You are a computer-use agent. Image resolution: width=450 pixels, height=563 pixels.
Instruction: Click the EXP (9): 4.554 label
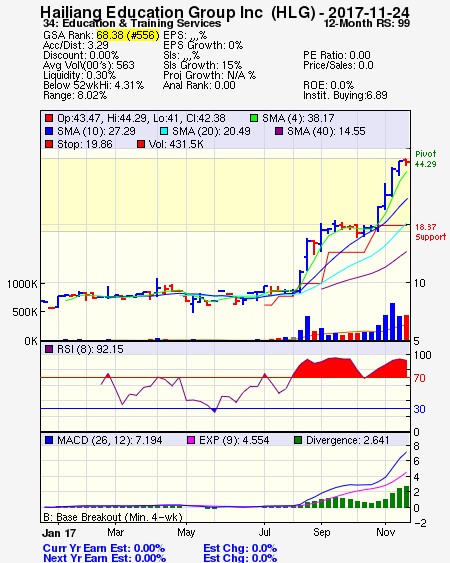click(234, 440)
